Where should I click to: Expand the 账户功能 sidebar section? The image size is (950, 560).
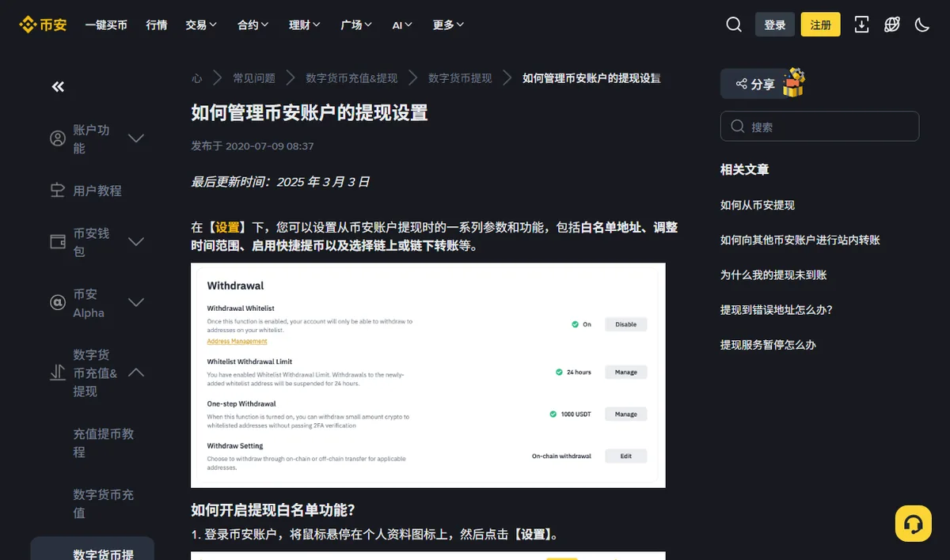pyautogui.click(x=136, y=138)
